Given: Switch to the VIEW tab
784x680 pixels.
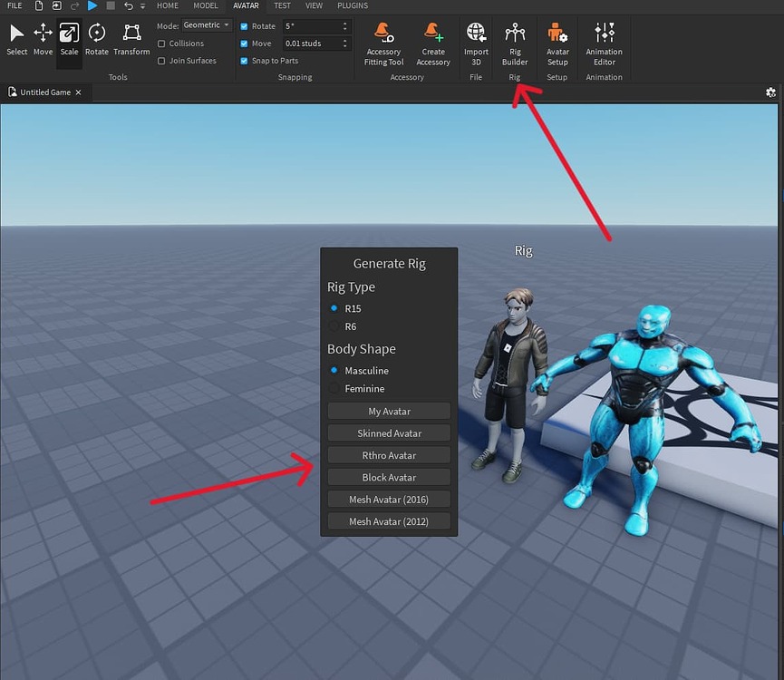Looking at the screenshot, I should (314, 5).
